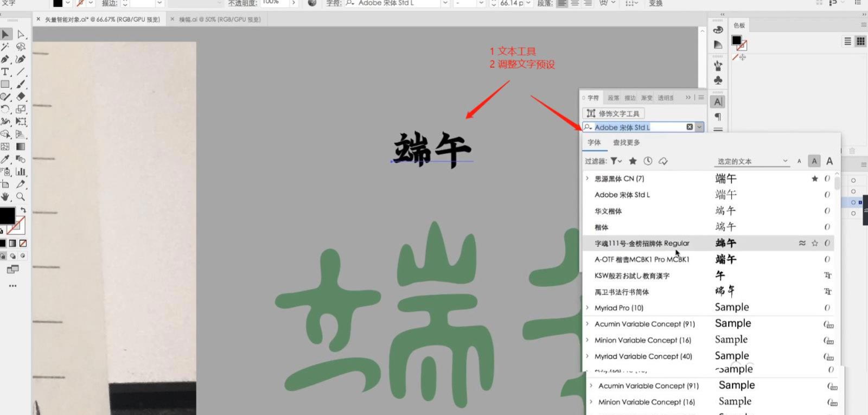Select the Line Segment tool
868x415 pixels.
click(x=21, y=72)
